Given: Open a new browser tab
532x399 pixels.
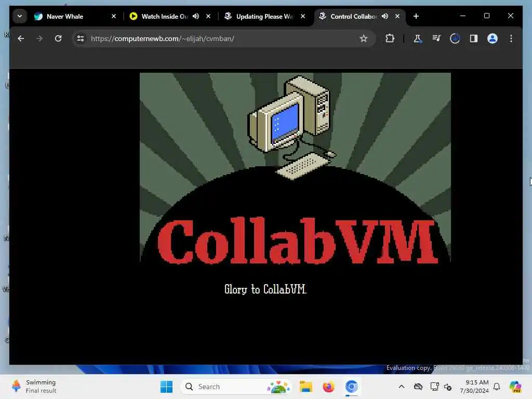Looking at the screenshot, I should pyautogui.click(x=416, y=16).
